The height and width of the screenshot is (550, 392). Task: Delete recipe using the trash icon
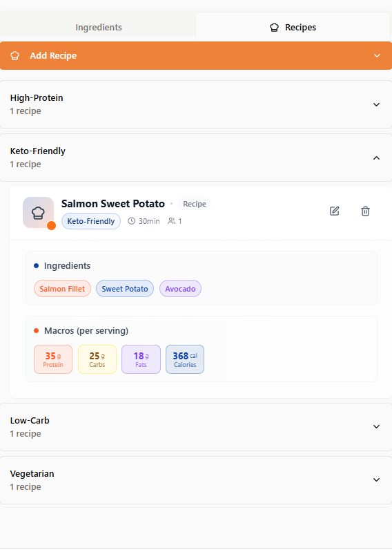(365, 211)
